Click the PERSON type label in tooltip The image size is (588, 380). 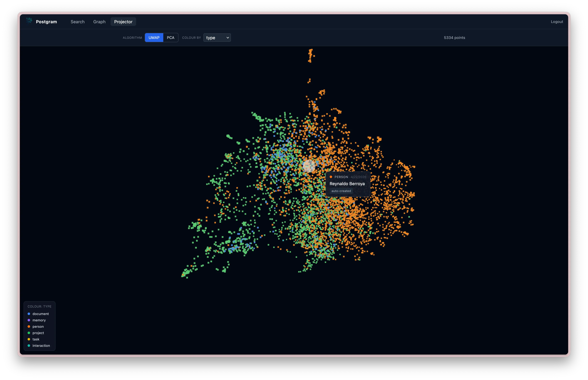341,177
